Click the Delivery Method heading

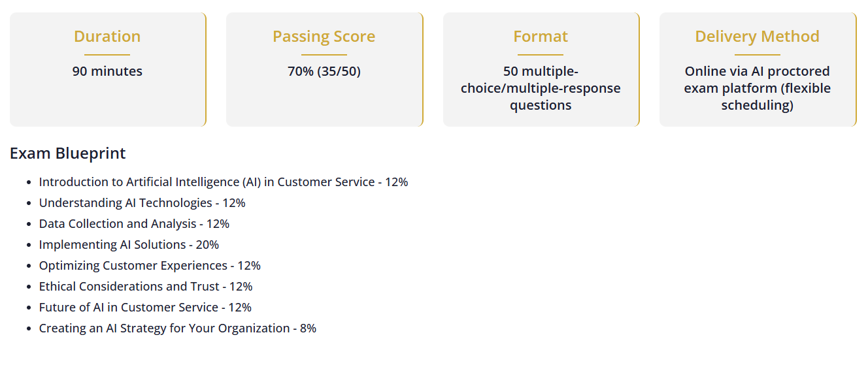(x=758, y=37)
